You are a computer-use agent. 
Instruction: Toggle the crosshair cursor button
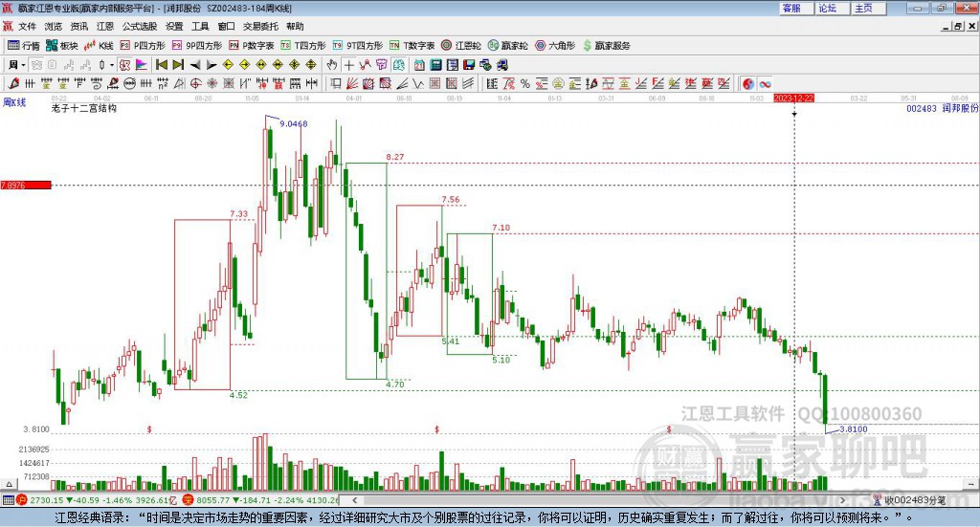pyautogui.click(x=348, y=65)
